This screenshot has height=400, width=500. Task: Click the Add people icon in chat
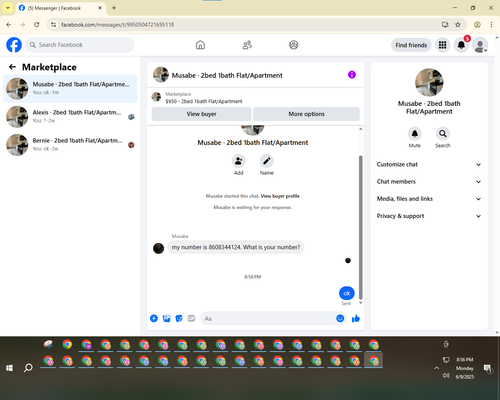239,161
